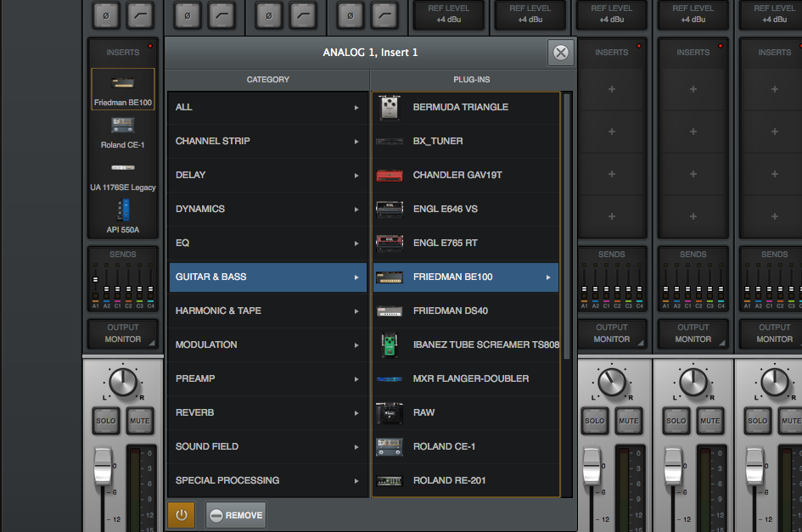The width and height of the screenshot is (802, 532).
Task: Expand the REVERB category arrow
Action: [x=356, y=413]
